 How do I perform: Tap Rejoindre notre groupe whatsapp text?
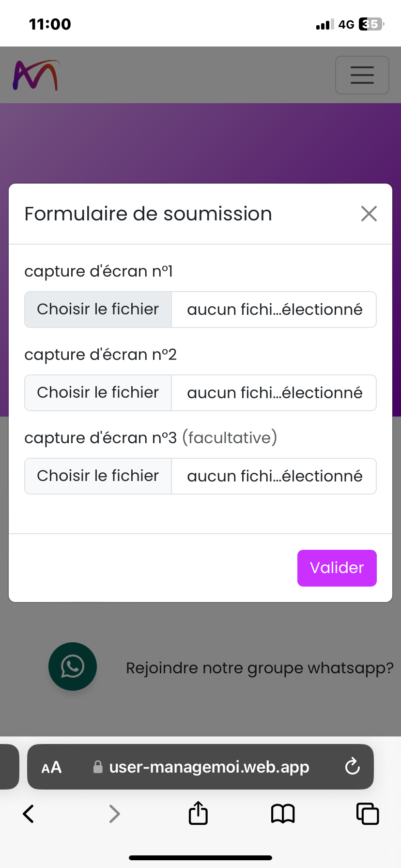pyautogui.click(x=260, y=668)
